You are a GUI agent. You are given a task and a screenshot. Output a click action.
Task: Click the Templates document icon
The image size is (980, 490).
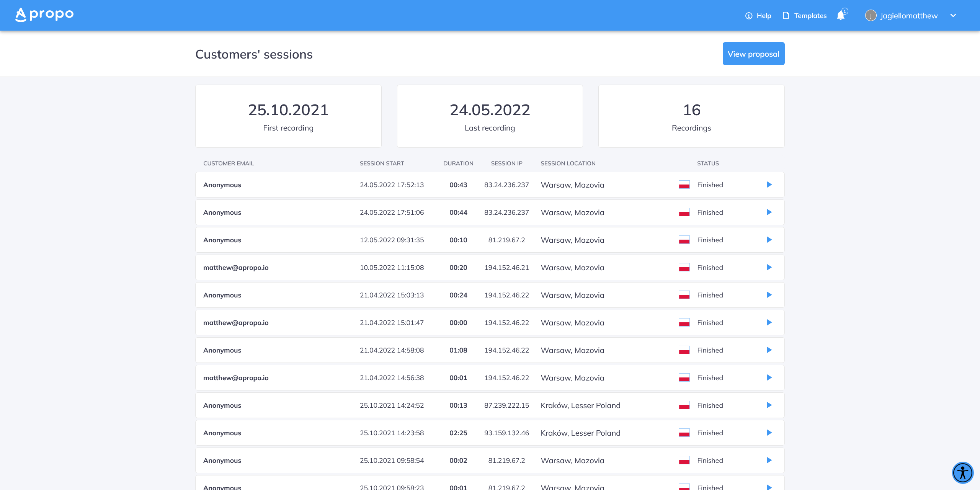pos(786,16)
